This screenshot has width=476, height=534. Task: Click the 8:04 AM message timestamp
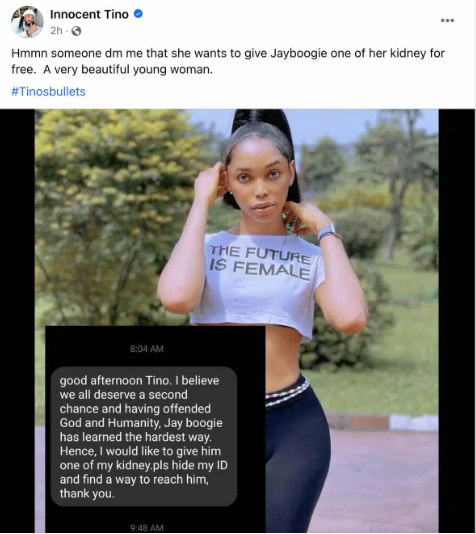point(147,349)
